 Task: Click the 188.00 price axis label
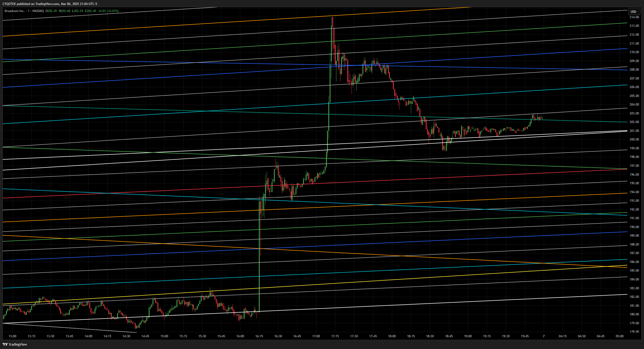(634, 244)
